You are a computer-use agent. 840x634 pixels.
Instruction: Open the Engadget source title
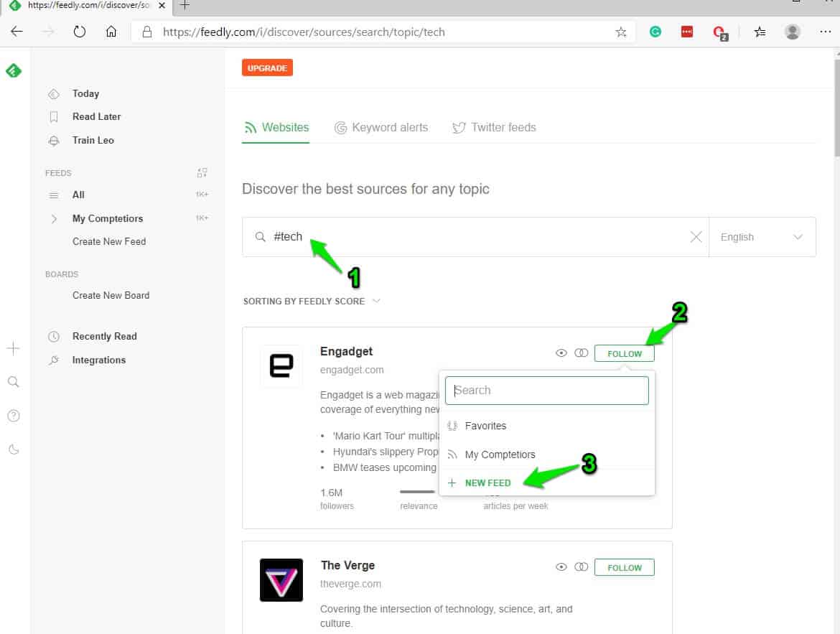click(x=346, y=352)
